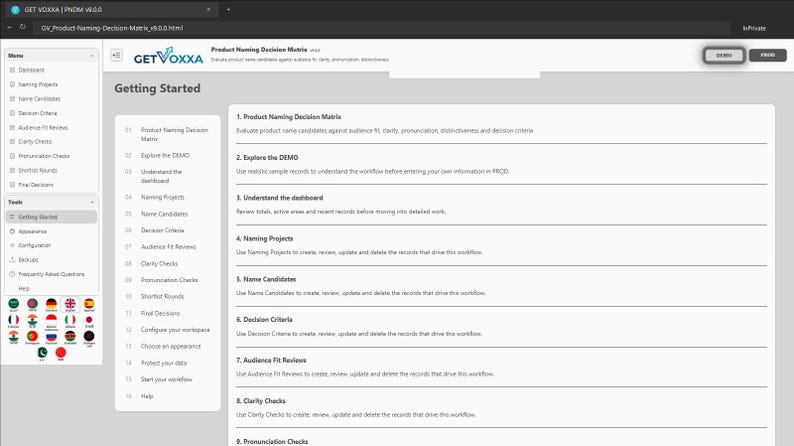This screenshot has height=446, width=794.
Task: Go to step 06 Decision Criteria
Action: [168, 230]
